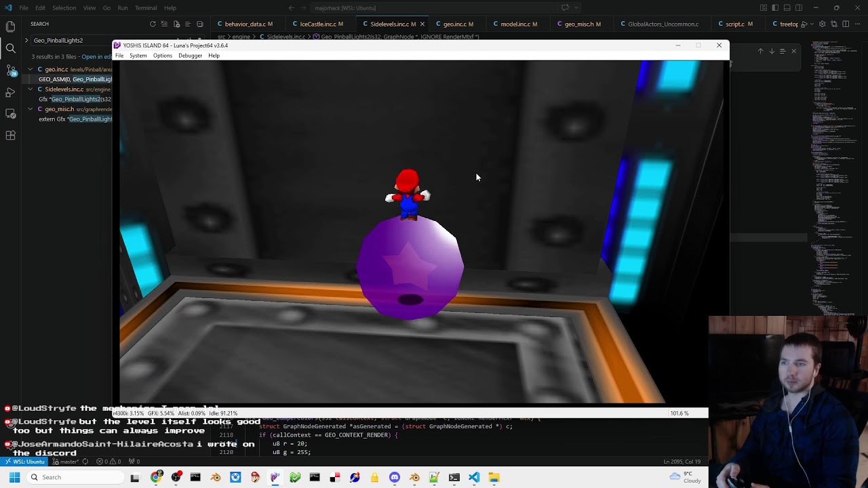Switch to model.inc.c tab
Viewport: 868px width, 488px height.
519,24
